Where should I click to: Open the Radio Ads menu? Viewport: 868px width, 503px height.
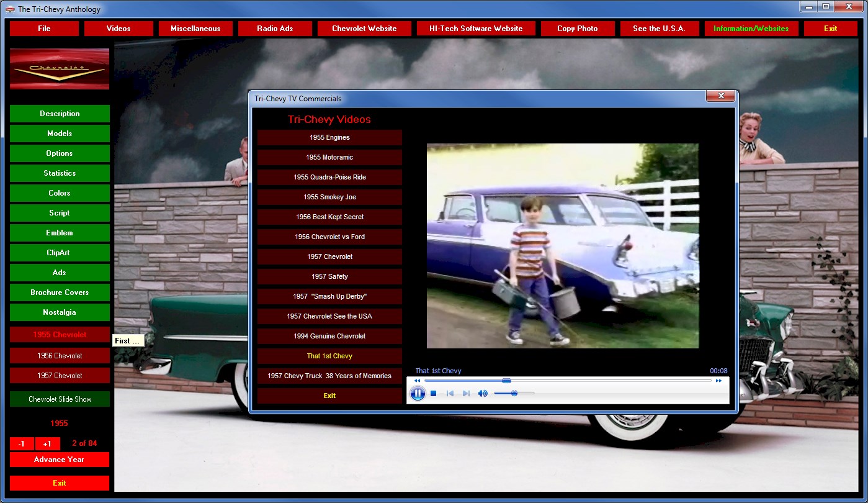(x=275, y=29)
